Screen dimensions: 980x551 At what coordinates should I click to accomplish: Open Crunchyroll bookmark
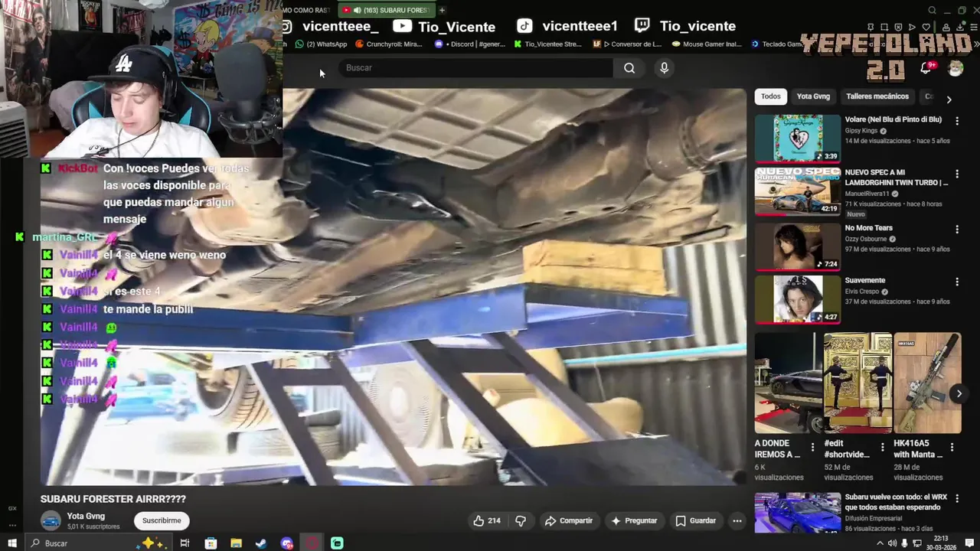click(x=389, y=44)
